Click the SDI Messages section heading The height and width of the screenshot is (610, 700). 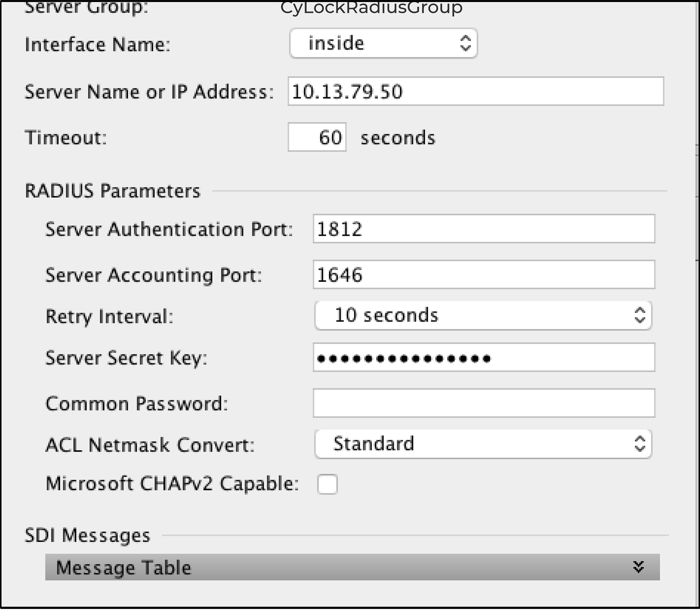tap(87, 535)
